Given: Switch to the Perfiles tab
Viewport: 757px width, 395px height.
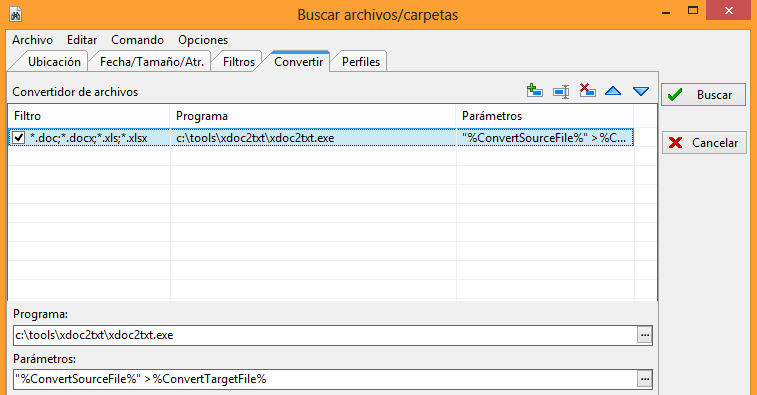Looking at the screenshot, I should click(x=361, y=62).
